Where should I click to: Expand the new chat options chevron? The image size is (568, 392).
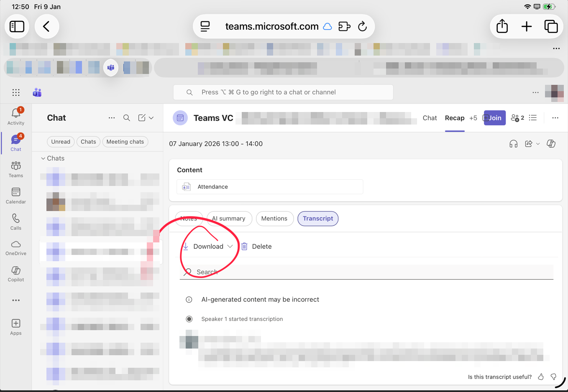tap(151, 118)
